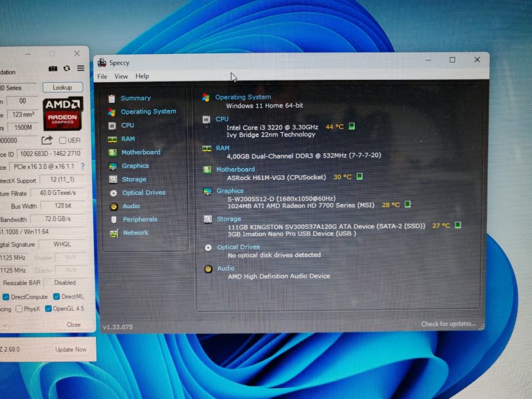Click the Graphics heading in summary panel
Viewport: 532px width, 399px height.
[x=230, y=191]
